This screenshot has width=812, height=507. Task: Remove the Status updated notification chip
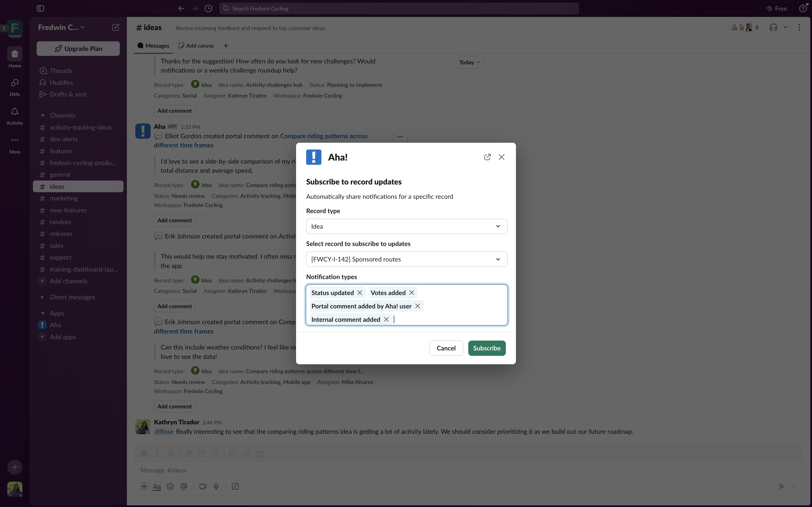point(360,293)
